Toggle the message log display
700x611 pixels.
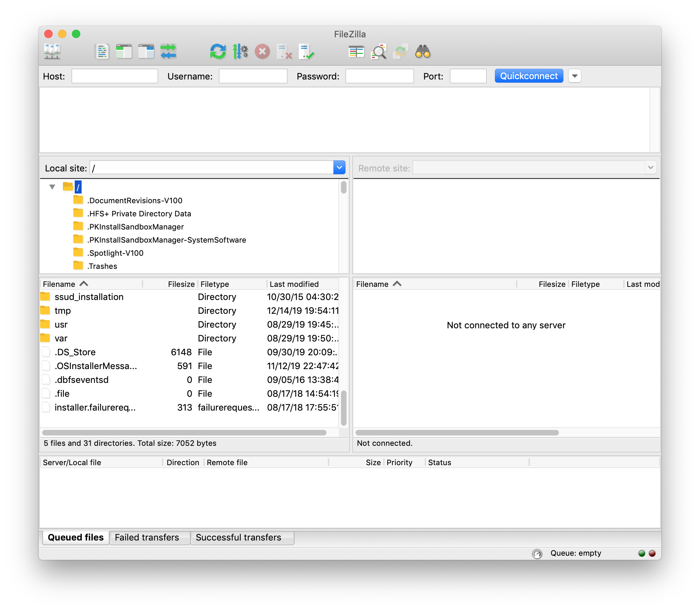(x=102, y=51)
